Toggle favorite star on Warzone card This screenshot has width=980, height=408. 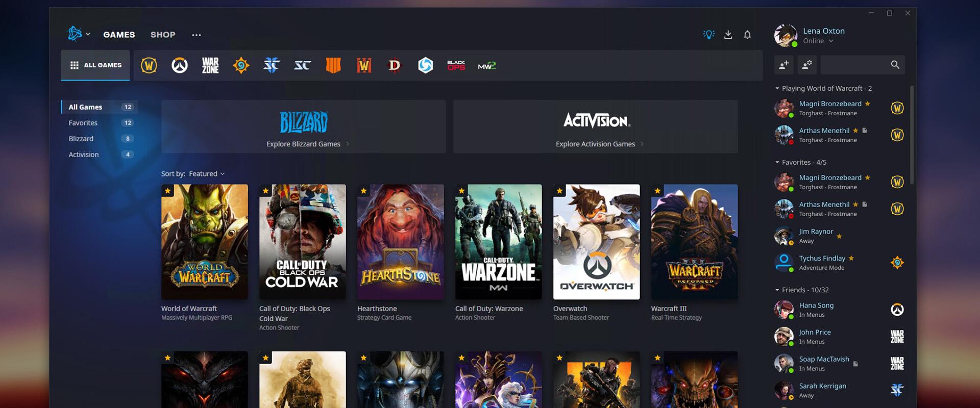pyautogui.click(x=461, y=191)
